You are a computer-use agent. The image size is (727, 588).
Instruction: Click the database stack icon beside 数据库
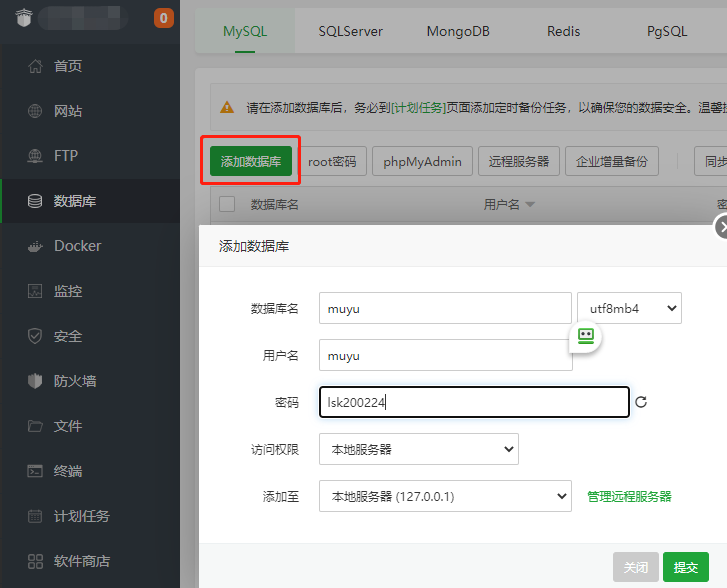(x=35, y=201)
